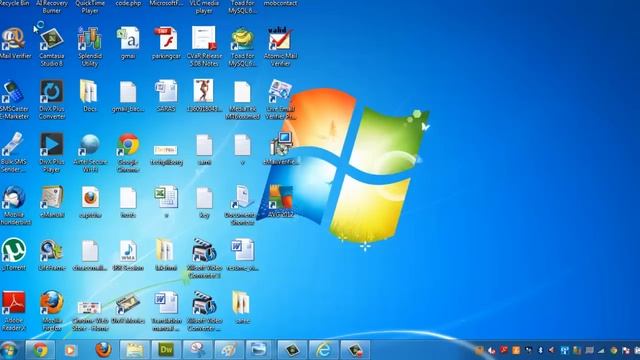Select the gmai font file icon
This screenshot has height=360, width=640.
[x=128, y=39]
